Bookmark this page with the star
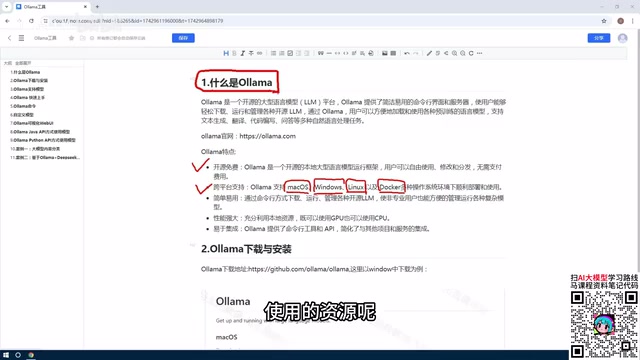Image resolution: width=640 pixels, height=360 pixels. point(604,21)
